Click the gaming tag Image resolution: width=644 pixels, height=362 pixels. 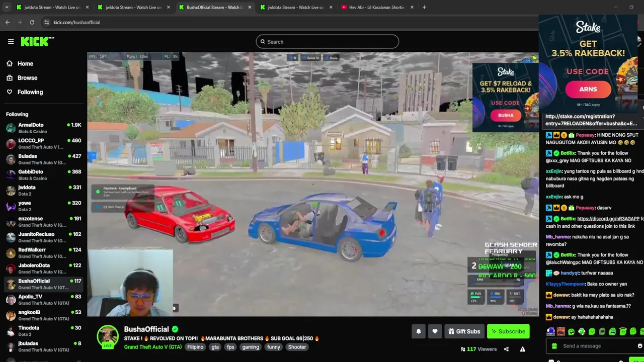point(250,347)
